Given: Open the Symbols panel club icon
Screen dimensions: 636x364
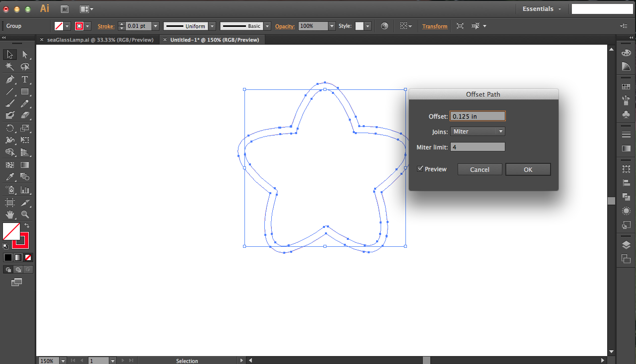Looking at the screenshot, I should [626, 114].
